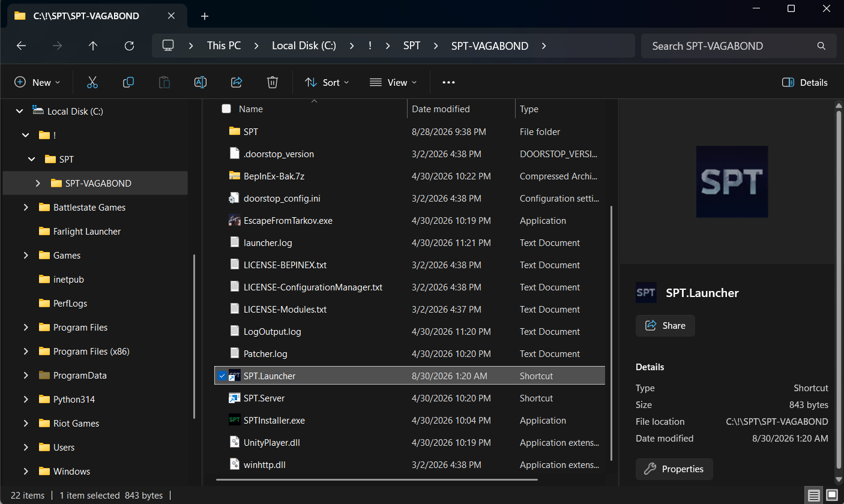Viewport: 844px width, 504px height.
Task: Expand the Battlestate Games folder node
Action: point(26,207)
